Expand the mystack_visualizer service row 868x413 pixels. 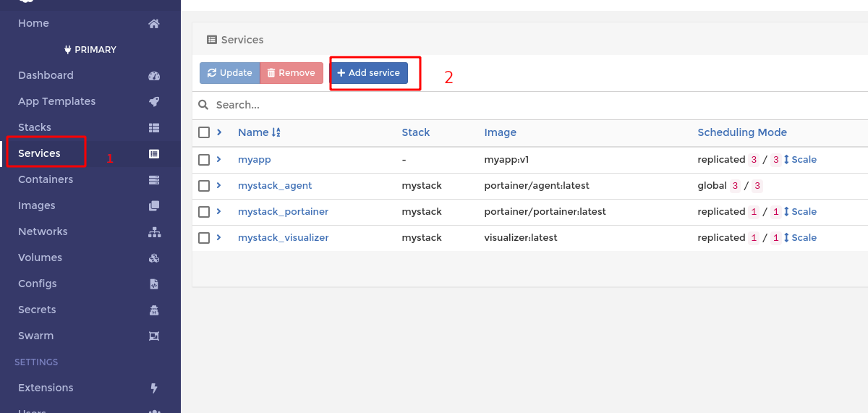click(219, 237)
